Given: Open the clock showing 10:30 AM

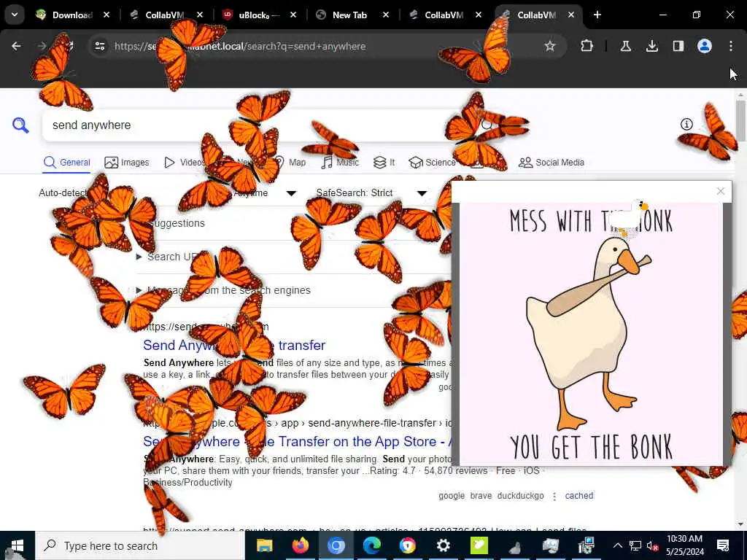Looking at the screenshot, I should (684, 545).
